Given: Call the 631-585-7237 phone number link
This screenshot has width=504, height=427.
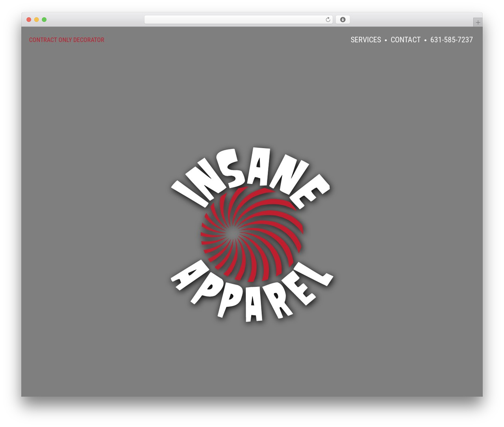Looking at the screenshot, I should tap(452, 40).
